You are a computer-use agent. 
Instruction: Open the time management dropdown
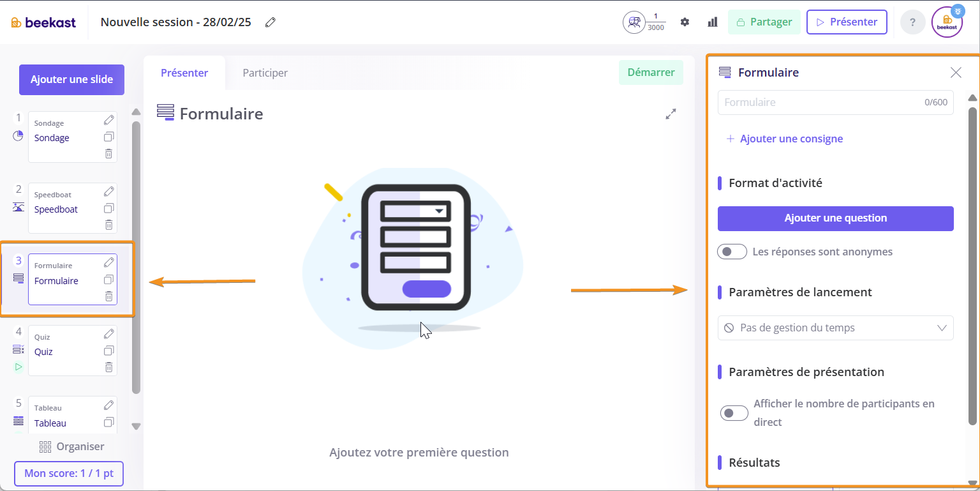[835, 328]
